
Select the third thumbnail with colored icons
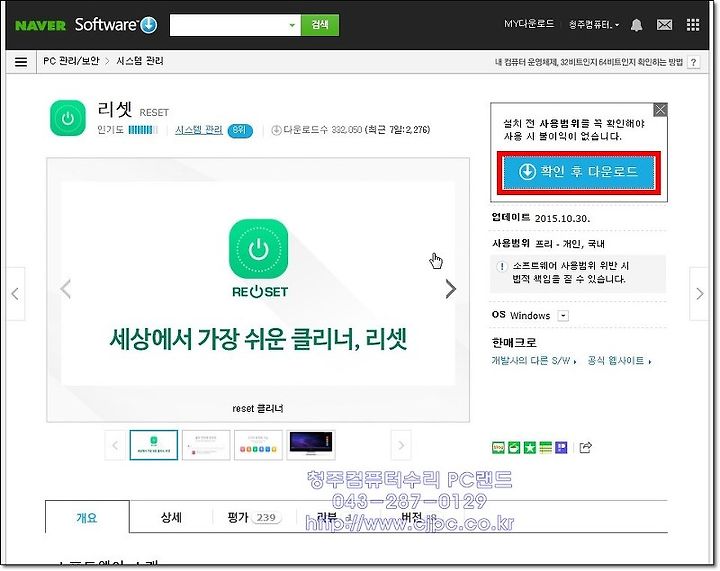click(259, 445)
